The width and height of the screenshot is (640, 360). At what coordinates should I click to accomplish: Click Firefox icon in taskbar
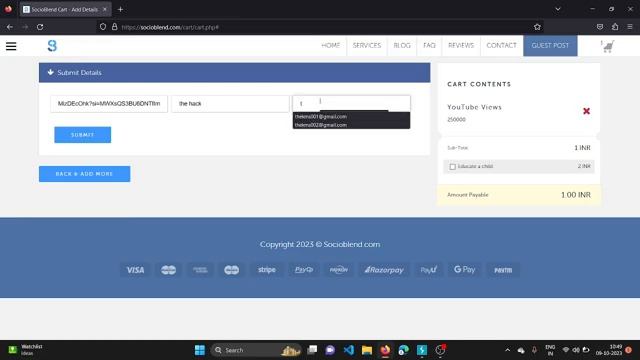tap(385, 350)
